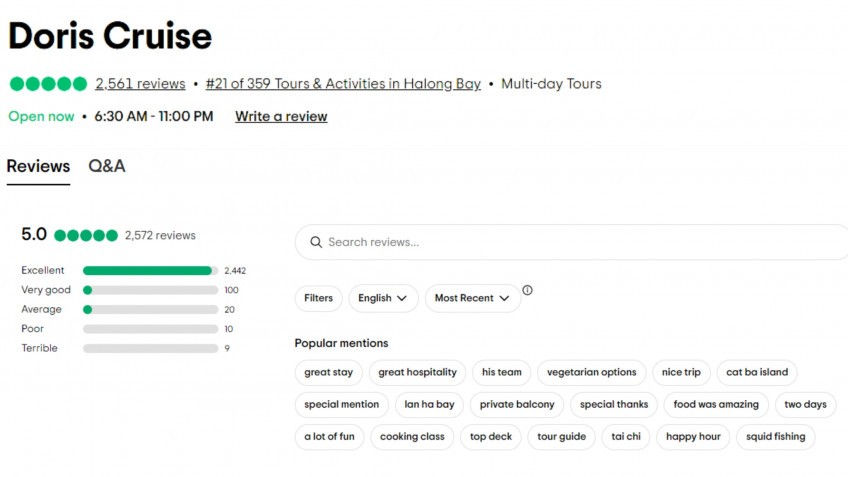The image size is (848, 477).
Task: Open the Filters button
Action: click(x=318, y=298)
